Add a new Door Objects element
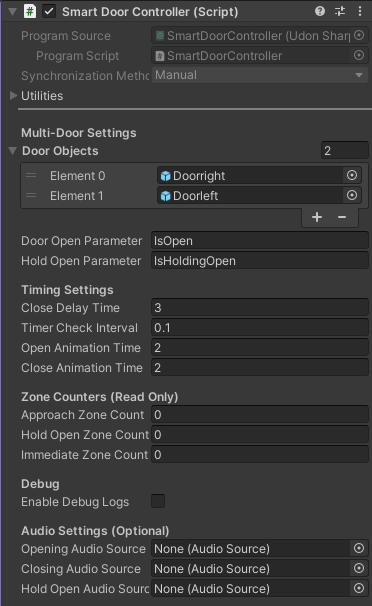The width and height of the screenshot is (372, 606). 317,217
